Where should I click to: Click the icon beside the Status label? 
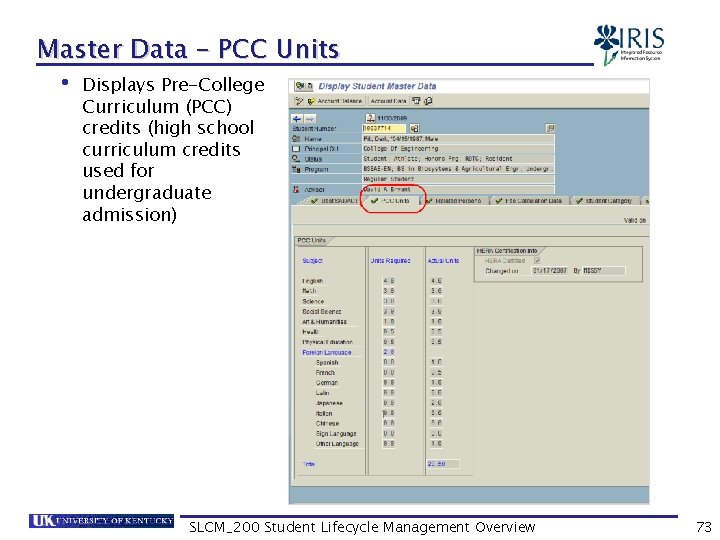coord(296,159)
